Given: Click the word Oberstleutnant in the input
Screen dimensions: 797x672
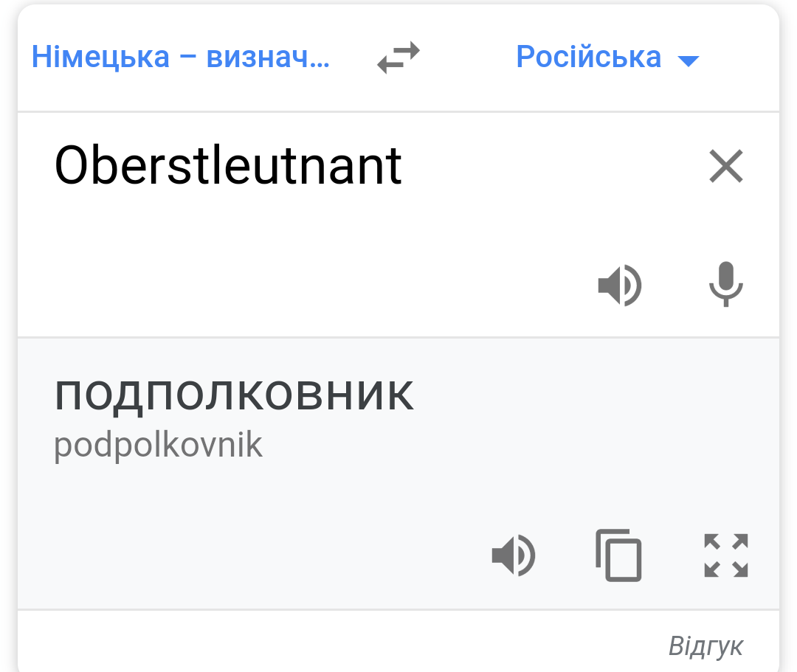Looking at the screenshot, I should coord(228,166).
